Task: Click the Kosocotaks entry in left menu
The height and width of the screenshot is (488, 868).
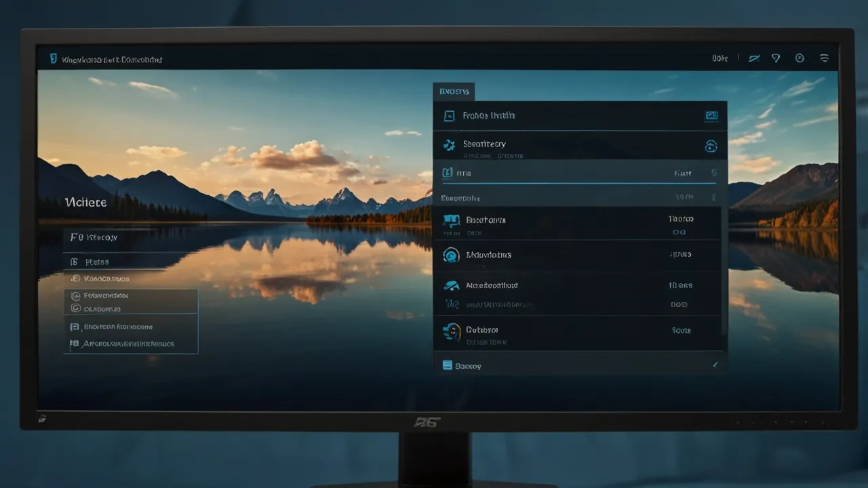Action: tap(106, 279)
